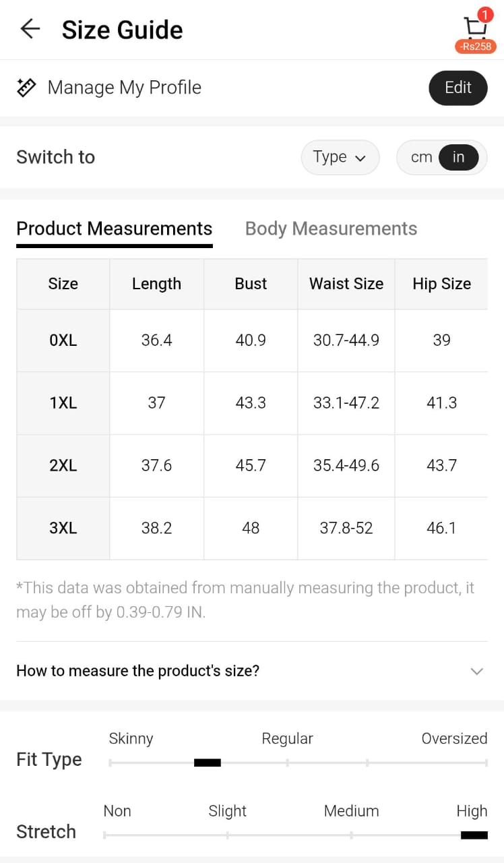The width and height of the screenshot is (504, 863).
Task: Tap the -Rs258 discount badge
Action: (x=476, y=47)
